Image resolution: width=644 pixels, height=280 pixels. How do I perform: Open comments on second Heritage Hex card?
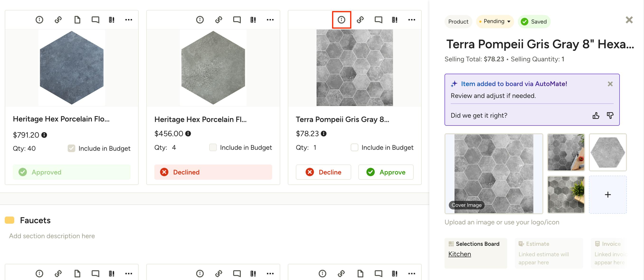click(x=237, y=19)
